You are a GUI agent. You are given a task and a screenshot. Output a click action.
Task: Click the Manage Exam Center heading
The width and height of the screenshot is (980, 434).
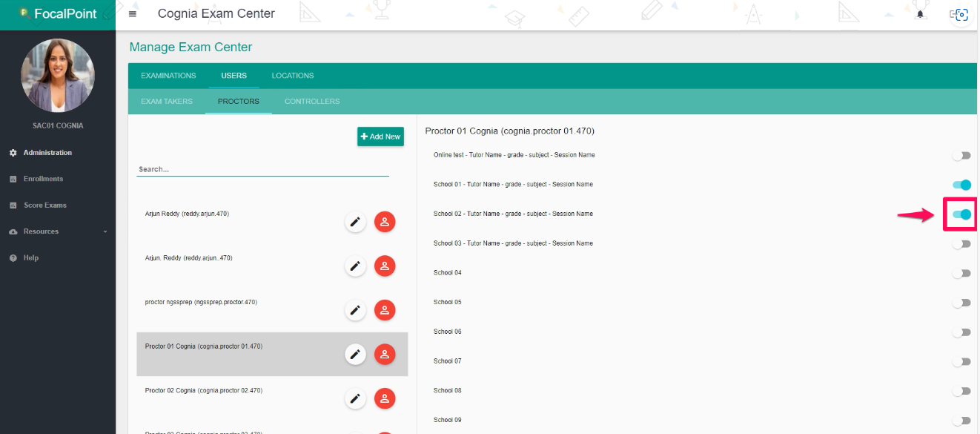coord(191,47)
